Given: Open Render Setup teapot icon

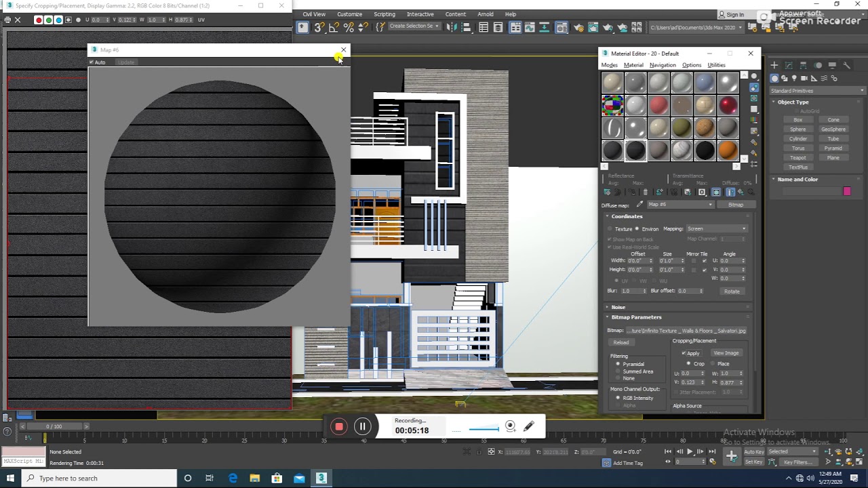Looking at the screenshot, I should [x=579, y=27].
